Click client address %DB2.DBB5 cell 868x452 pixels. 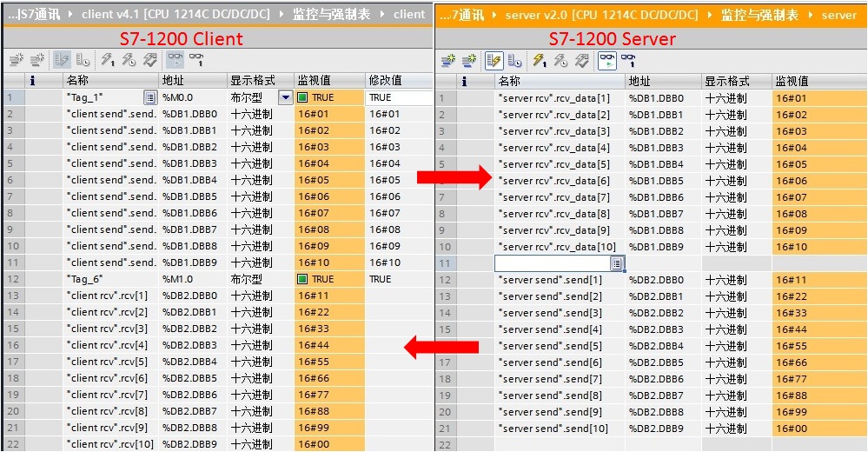(193, 378)
